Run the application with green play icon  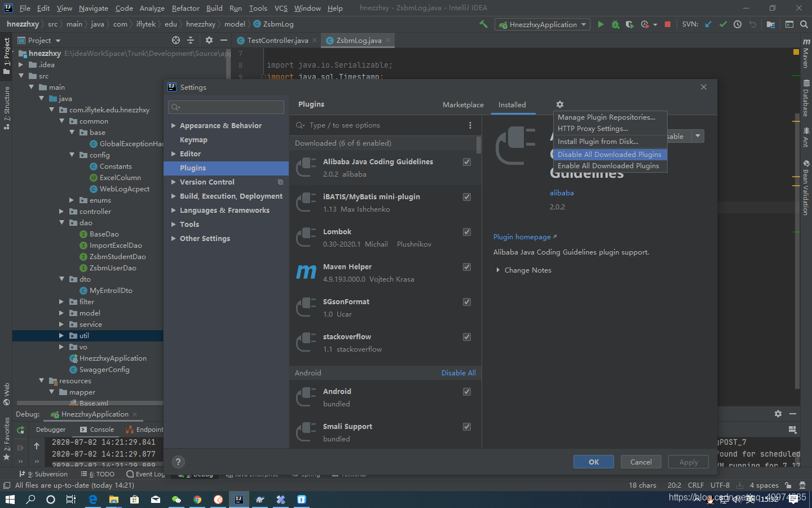point(601,24)
